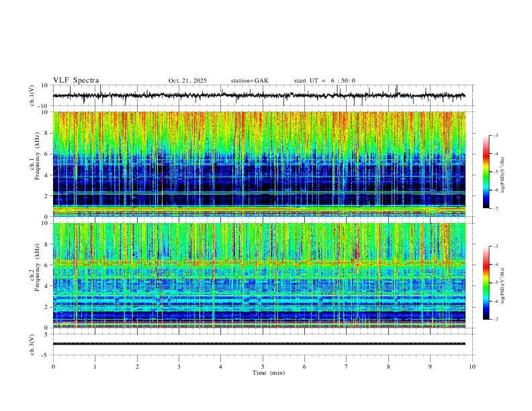
Task: Click the ch.1 spectrogram color scale bar
Action: (x=486, y=172)
